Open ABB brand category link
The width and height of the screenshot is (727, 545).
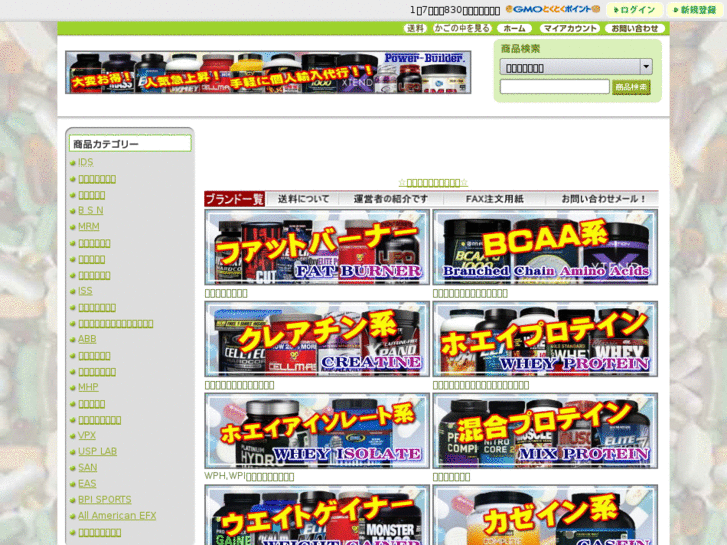coord(87,339)
